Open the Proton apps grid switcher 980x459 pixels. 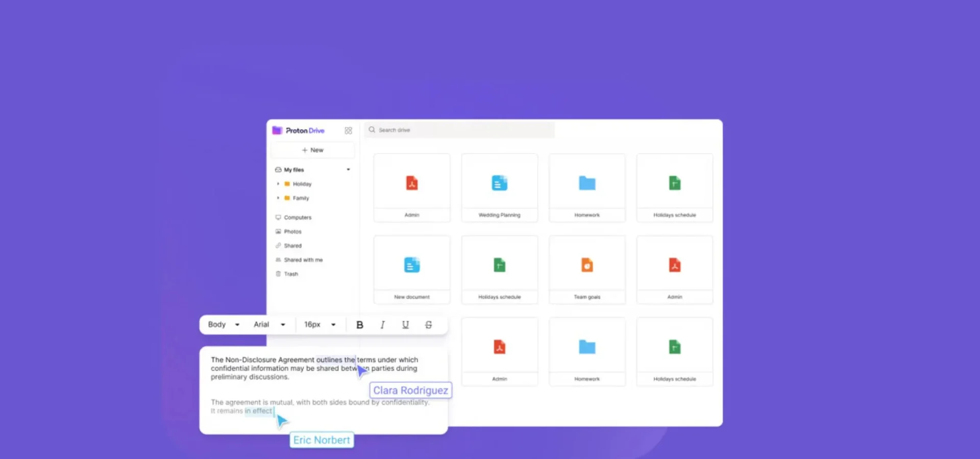[x=348, y=131]
